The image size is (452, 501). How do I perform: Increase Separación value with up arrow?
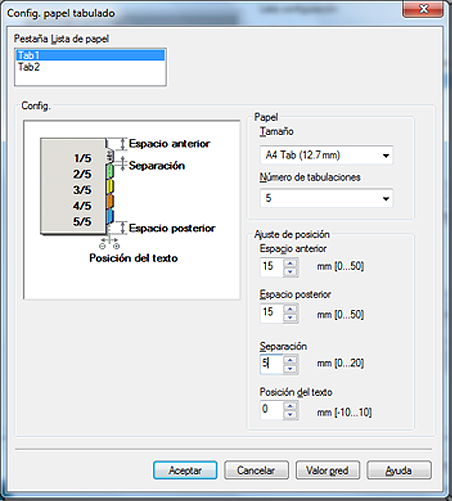(x=290, y=360)
